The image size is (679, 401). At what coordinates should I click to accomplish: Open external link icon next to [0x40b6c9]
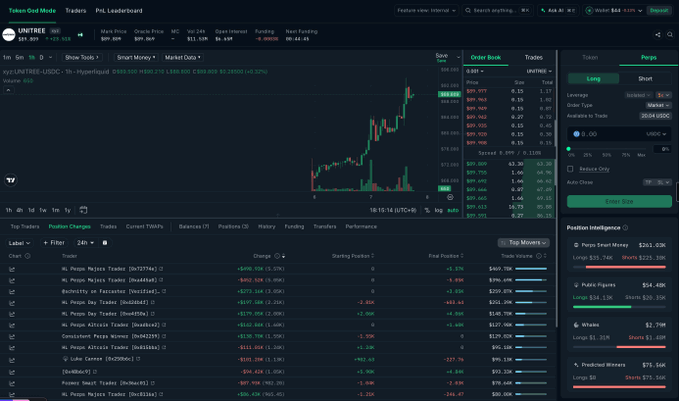click(95, 372)
